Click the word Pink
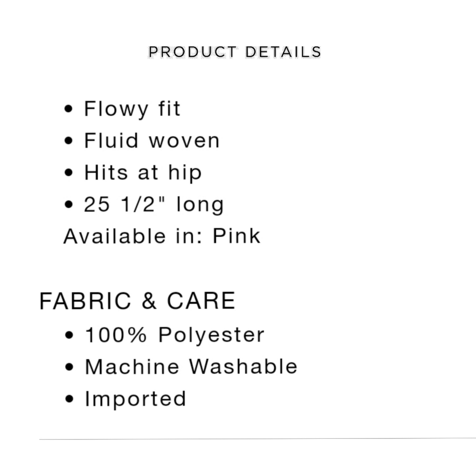This screenshot has height=476, width=476. (x=237, y=236)
